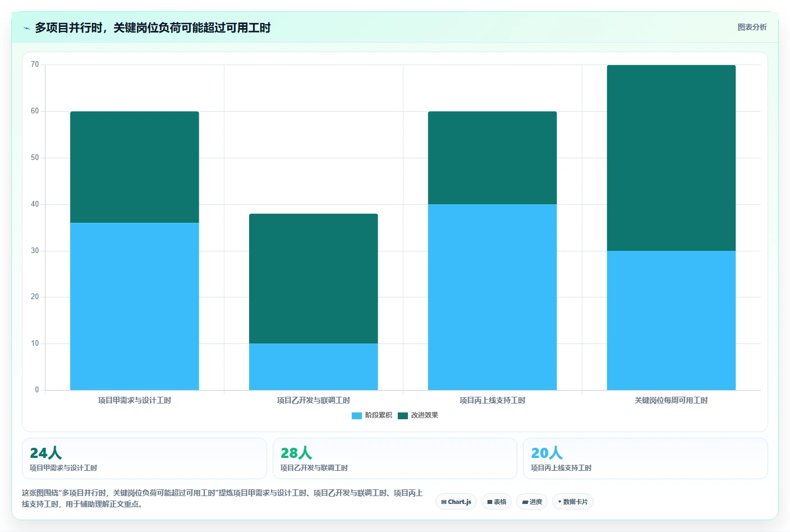Toggle the 阶段累积 legend swatch

tap(357, 415)
